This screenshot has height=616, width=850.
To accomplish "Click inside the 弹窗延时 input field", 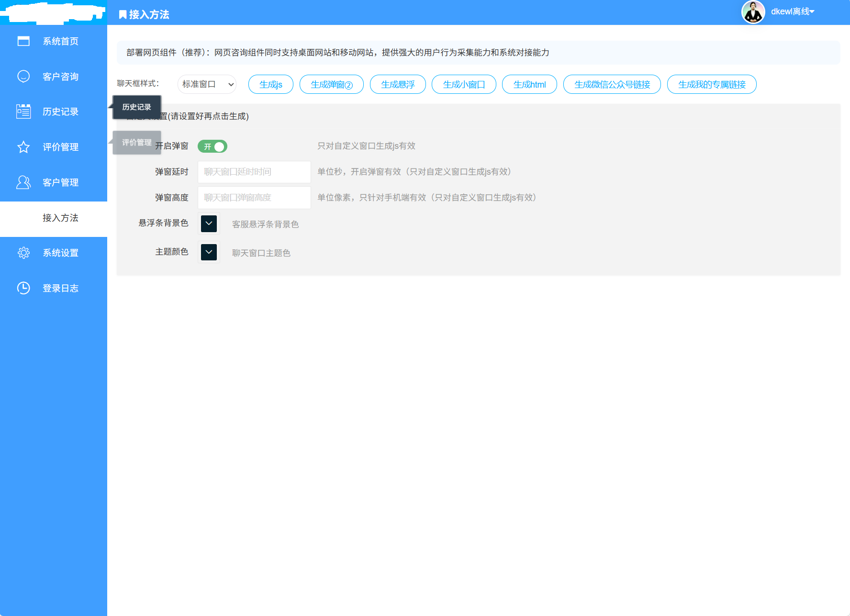I will (x=254, y=172).
